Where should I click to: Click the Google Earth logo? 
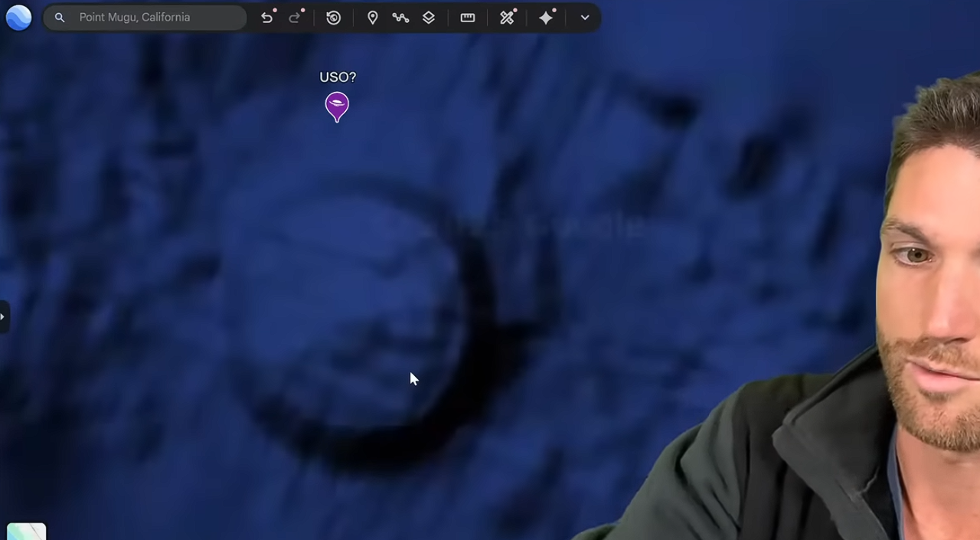[x=18, y=17]
